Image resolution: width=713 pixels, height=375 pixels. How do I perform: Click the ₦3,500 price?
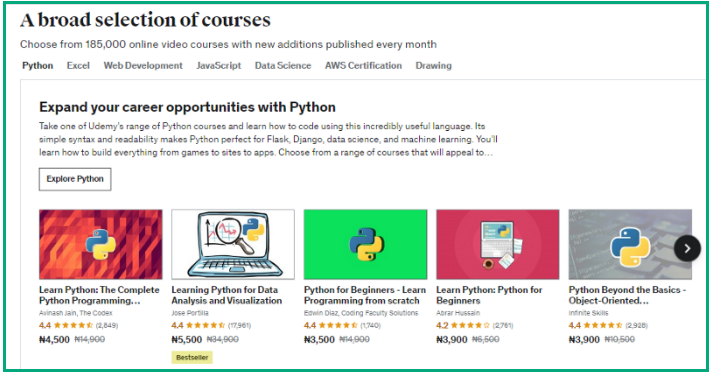[x=319, y=340]
